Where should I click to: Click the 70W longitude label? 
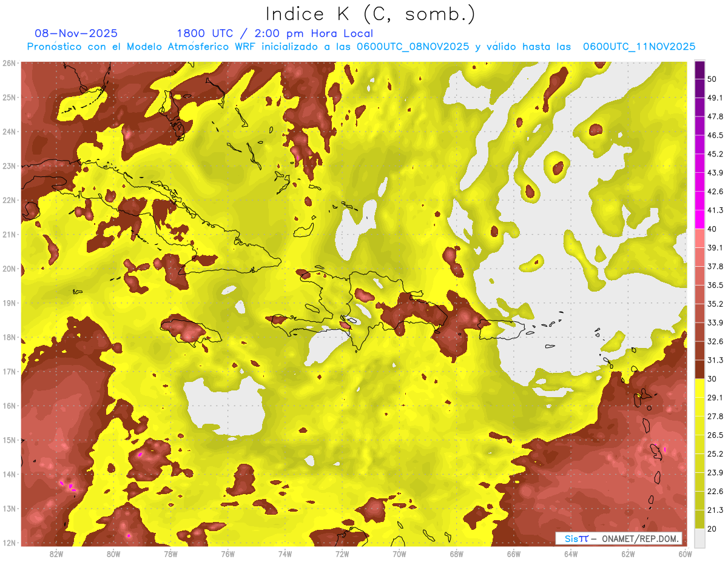point(399,554)
